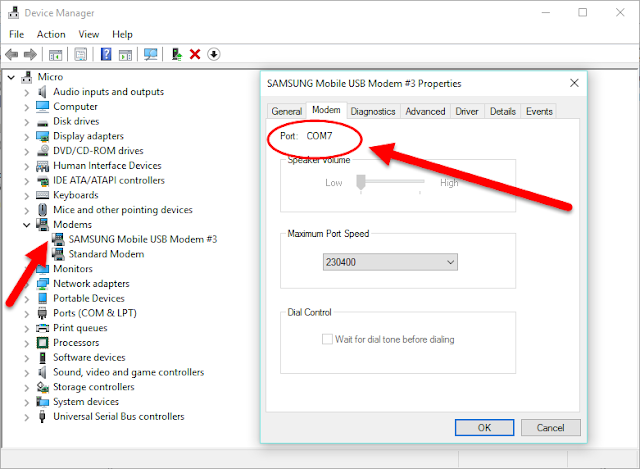Click the Action Pane toolbar icon

[x=125, y=54]
